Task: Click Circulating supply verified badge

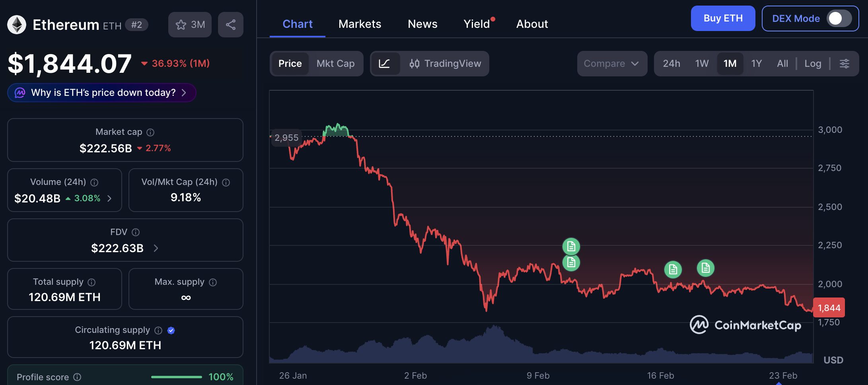Action: (171, 331)
